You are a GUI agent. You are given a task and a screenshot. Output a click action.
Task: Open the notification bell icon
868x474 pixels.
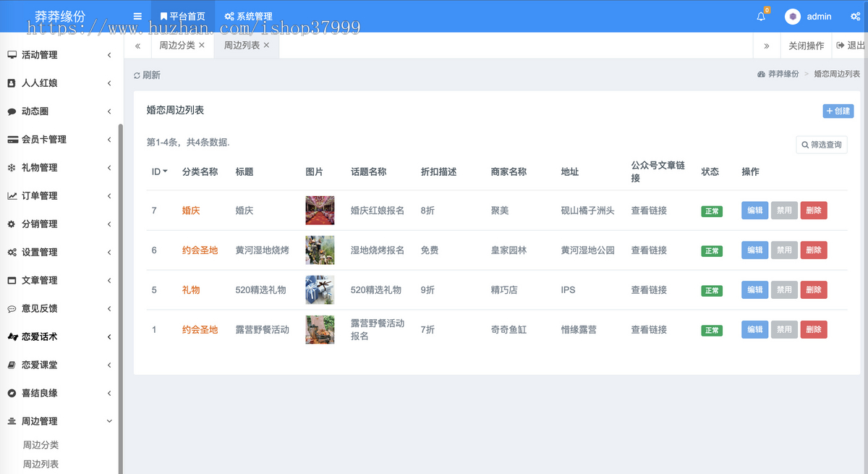pos(761,16)
